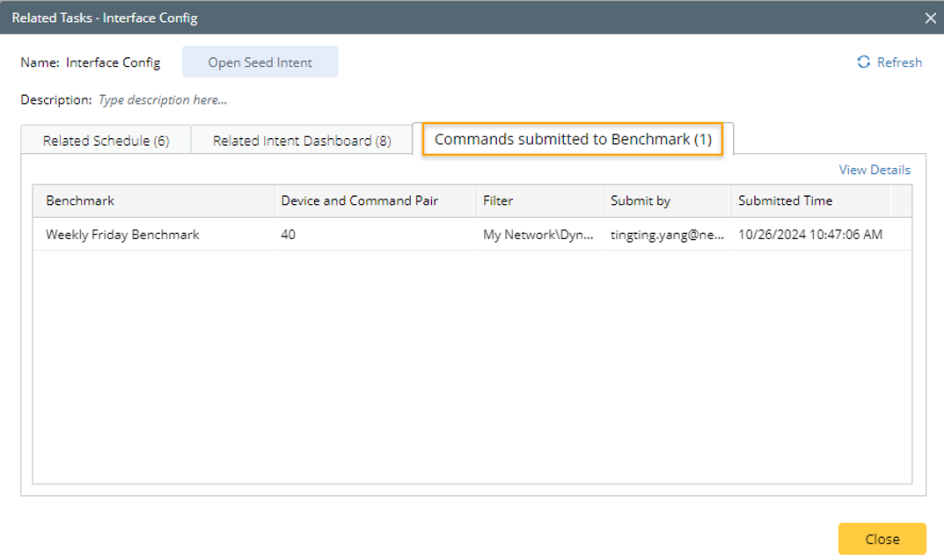Open the View Details link
Image resolution: width=944 pixels, height=560 pixels.
[x=874, y=170]
